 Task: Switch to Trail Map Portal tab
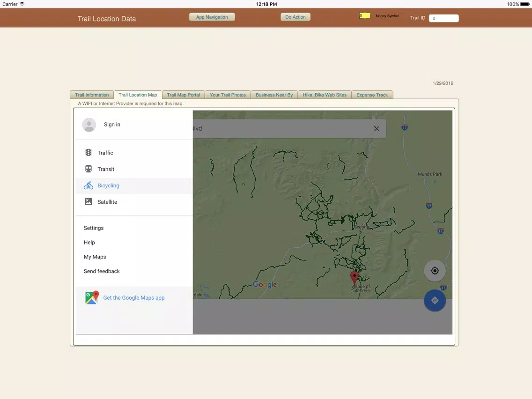[183, 95]
